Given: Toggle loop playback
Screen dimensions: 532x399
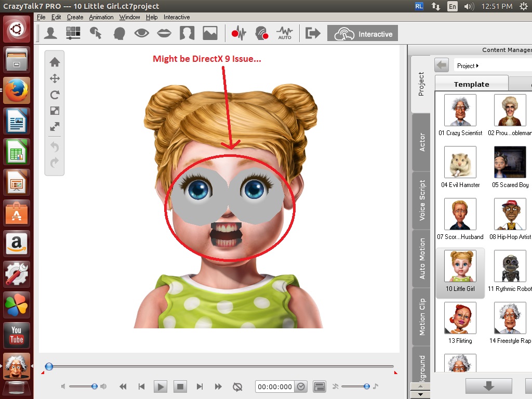Looking at the screenshot, I should 237,387.
